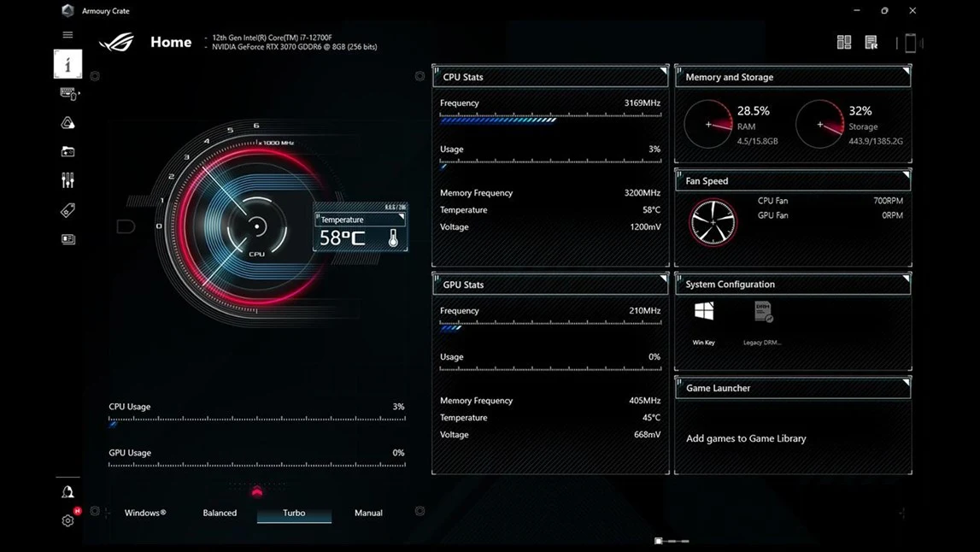
Task: Click the Fan Speed panel header
Action: click(793, 180)
